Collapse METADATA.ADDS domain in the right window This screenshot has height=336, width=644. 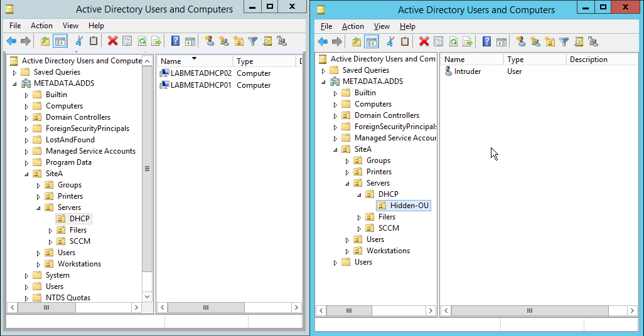coord(324,82)
